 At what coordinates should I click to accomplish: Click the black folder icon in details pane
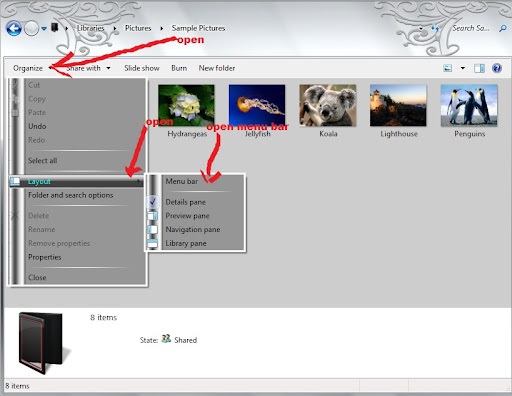tap(42, 342)
